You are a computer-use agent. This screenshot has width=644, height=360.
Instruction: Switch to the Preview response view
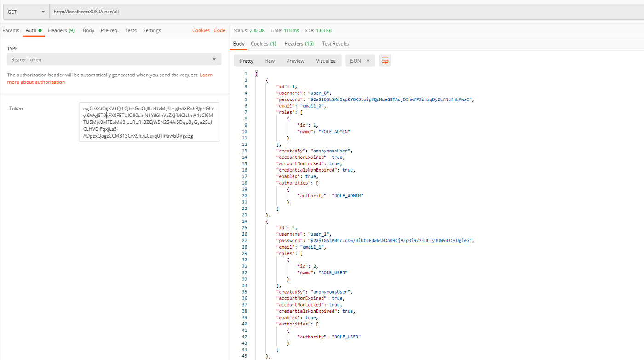[295, 60]
